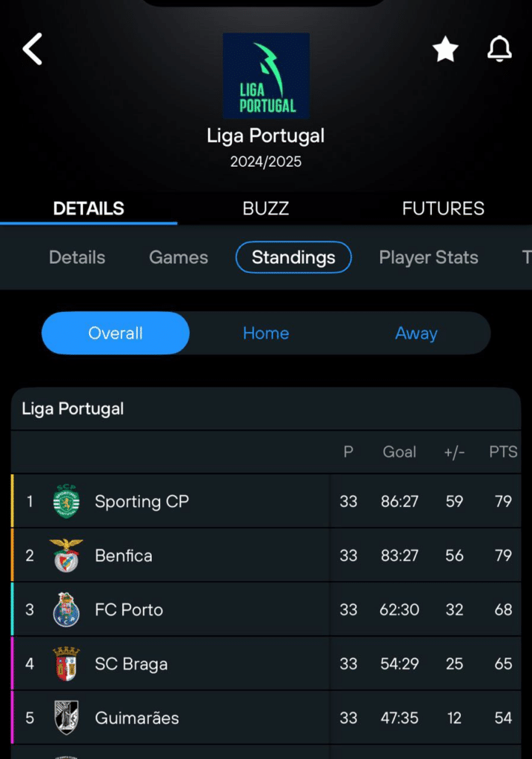Switch standings to Home filter
Image resolution: width=532 pixels, height=759 pixels.
[x=266, y=334]
